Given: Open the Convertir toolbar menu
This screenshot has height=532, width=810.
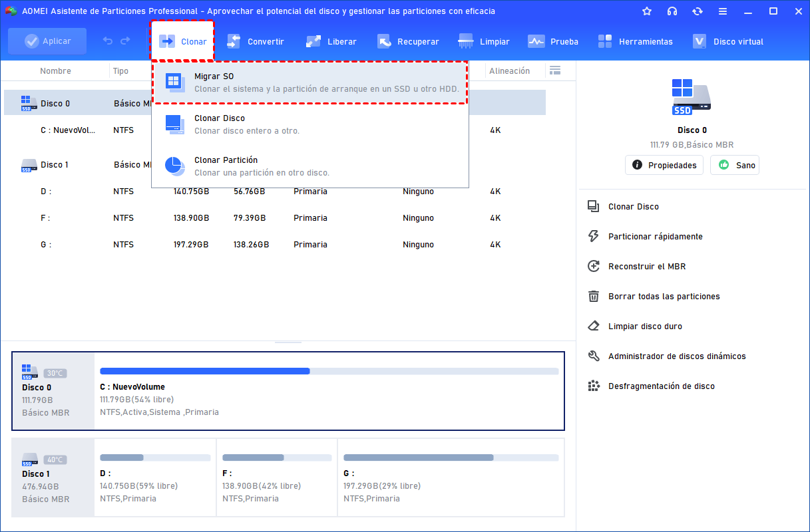Looking at the screenshot, I should point(256,42).
